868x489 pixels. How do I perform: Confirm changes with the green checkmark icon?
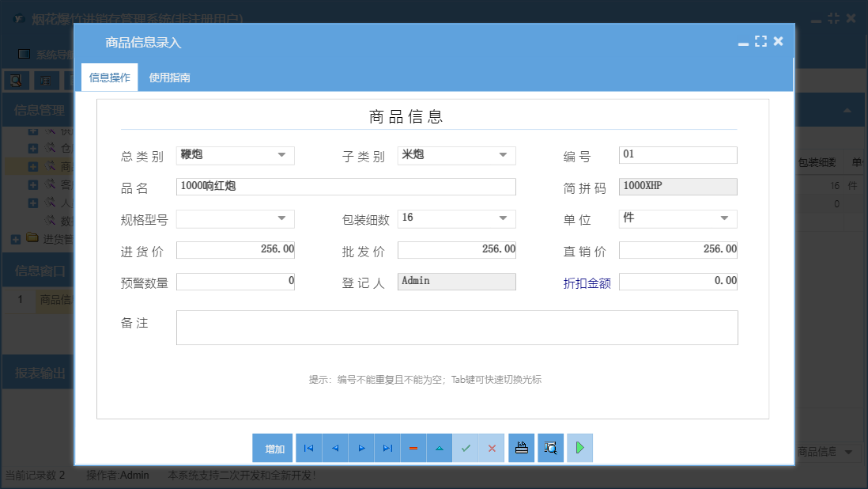coord(466,448)
